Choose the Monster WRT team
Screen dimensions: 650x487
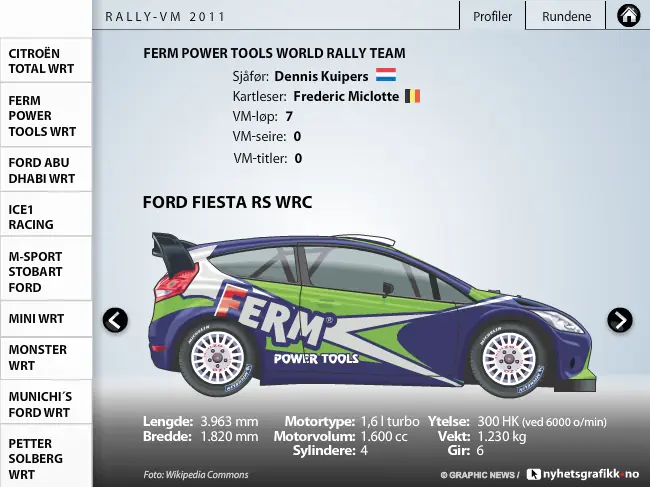46,357
